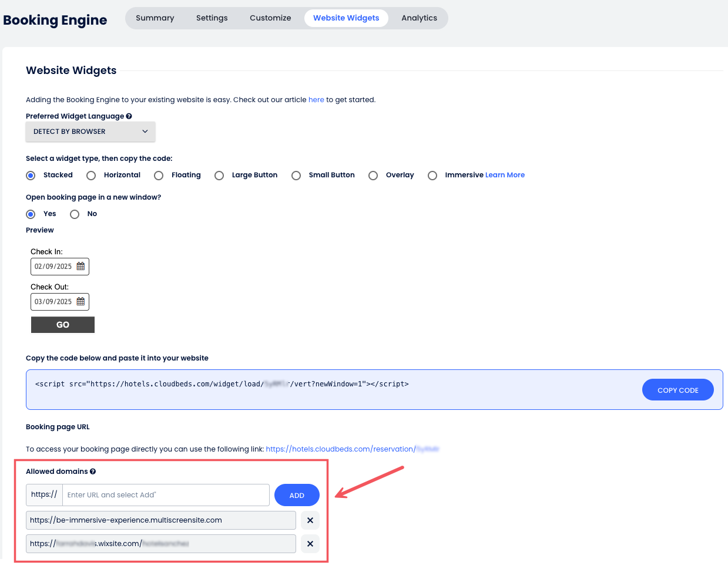Go to the Settings tab
Image resolution: width=728 pixels, height=569 pixels.
click(x=212, y=18)
